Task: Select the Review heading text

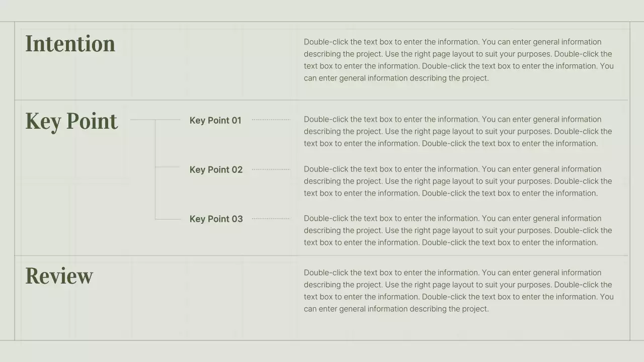Action: tap(59, 276)
